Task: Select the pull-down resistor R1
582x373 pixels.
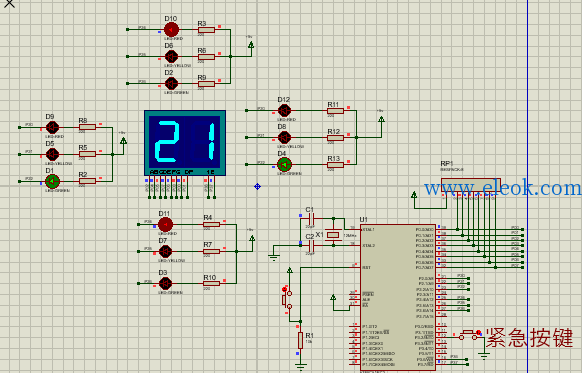Action: (300, 340)
